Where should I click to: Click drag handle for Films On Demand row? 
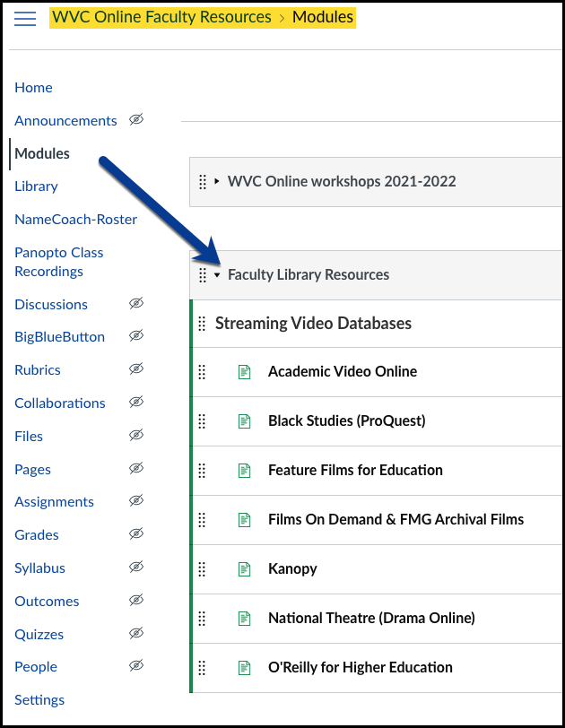click(x=202, y=519)
